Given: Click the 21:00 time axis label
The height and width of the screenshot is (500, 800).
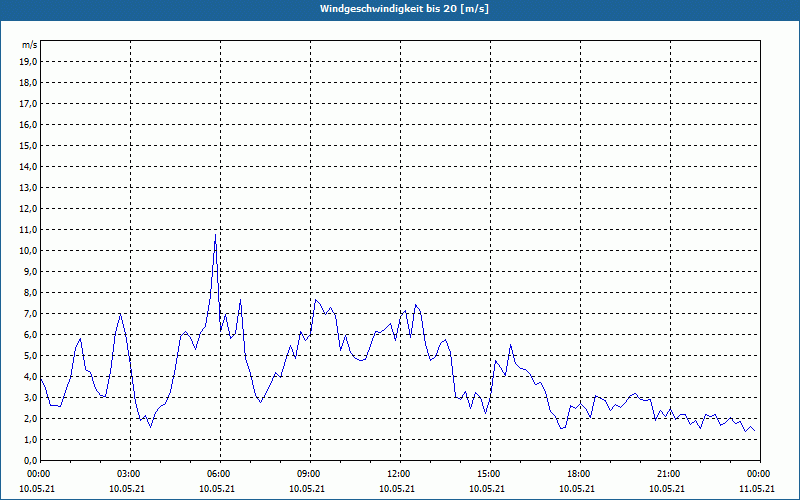Looking at the screenshot, I should pos(670,474).
